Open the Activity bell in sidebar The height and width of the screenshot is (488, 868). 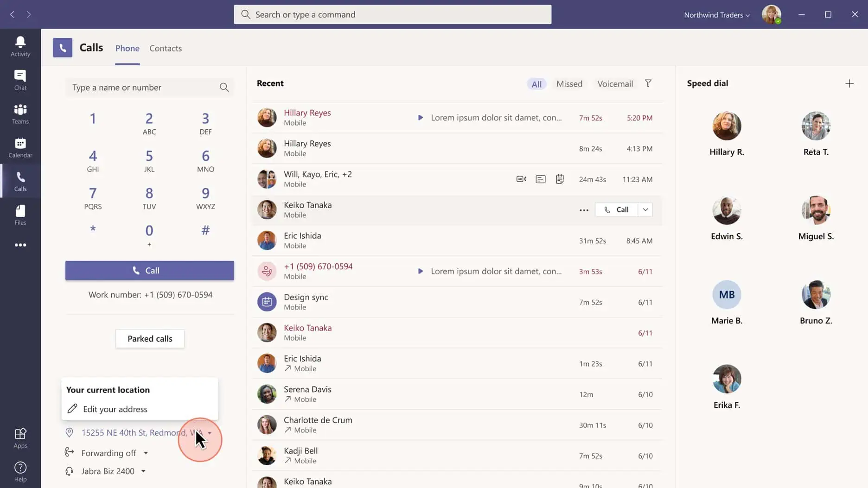point(20,46)
